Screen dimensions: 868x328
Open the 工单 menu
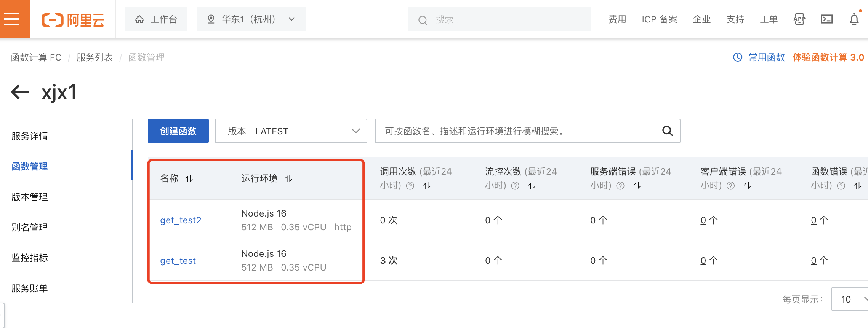tap(769, 19)
